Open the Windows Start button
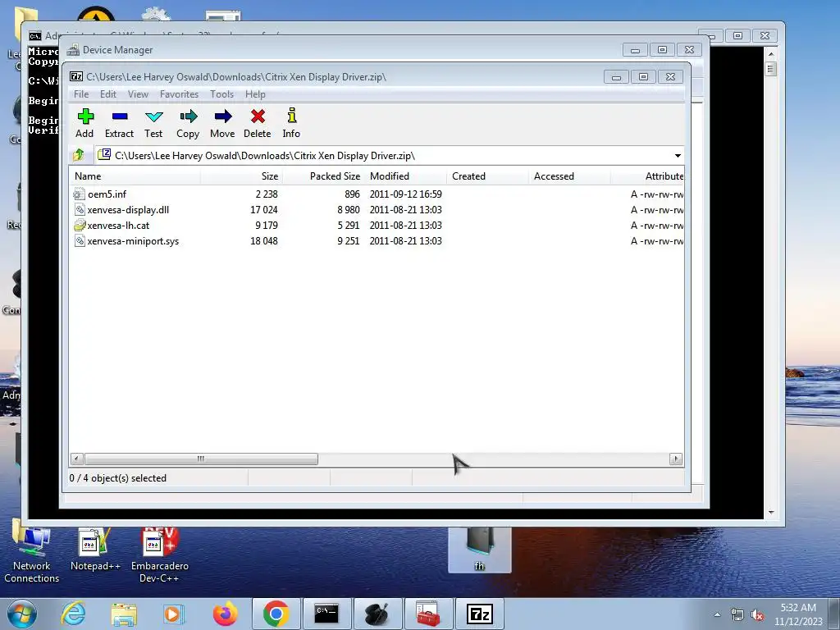The height and width of the screenshot is (630, 840). (x=22, y=614)
